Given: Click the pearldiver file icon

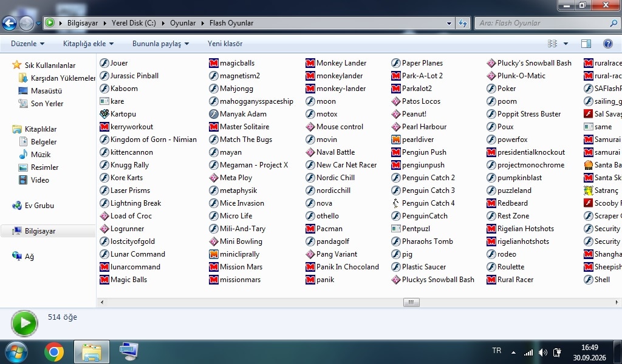Looking at the screenshot, I should click(396, 140).
